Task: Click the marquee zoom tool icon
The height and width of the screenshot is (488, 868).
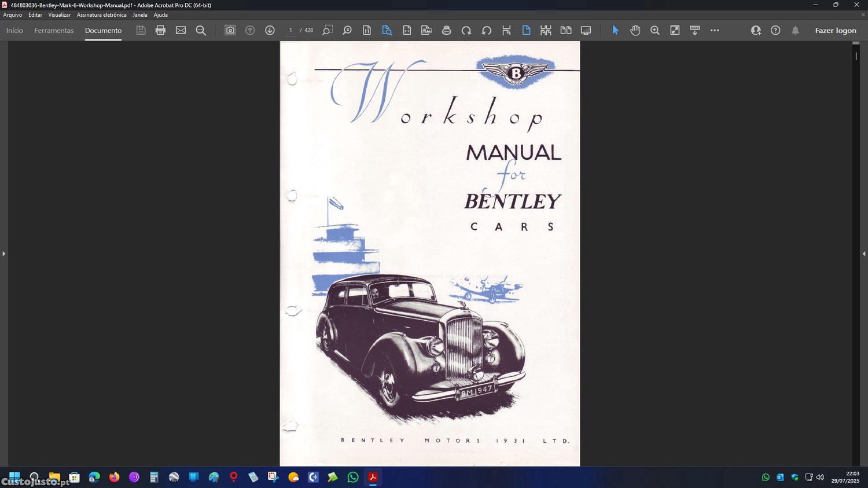Action: 327,30
